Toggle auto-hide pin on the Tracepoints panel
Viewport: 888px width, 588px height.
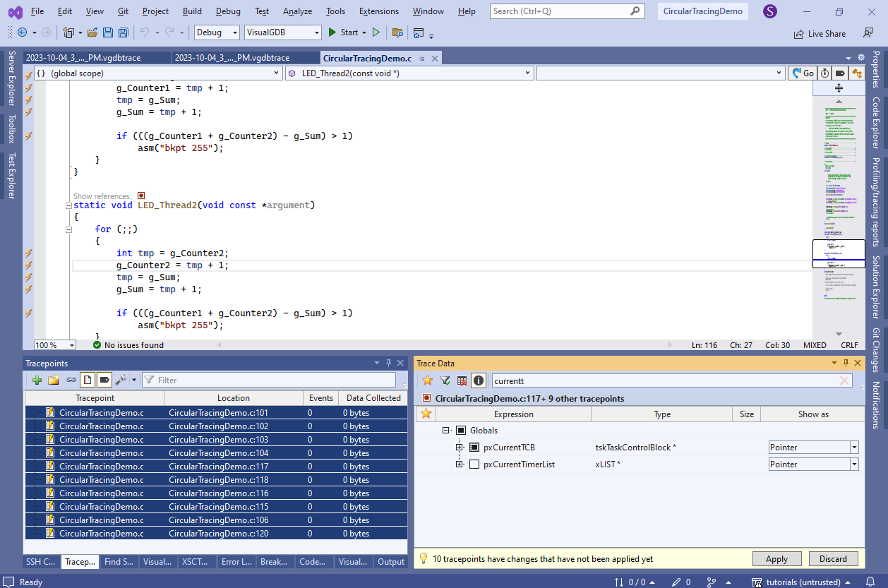[388, 363]
